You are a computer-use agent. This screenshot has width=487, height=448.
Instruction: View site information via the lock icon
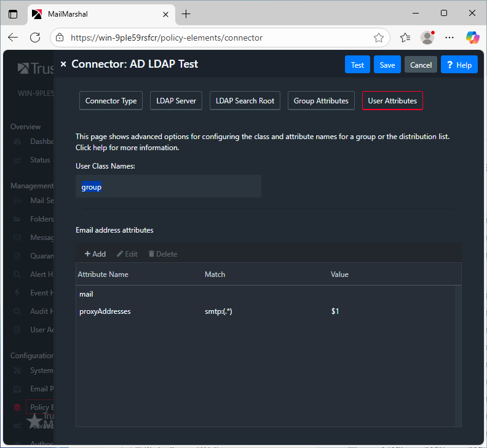[60, 38]
